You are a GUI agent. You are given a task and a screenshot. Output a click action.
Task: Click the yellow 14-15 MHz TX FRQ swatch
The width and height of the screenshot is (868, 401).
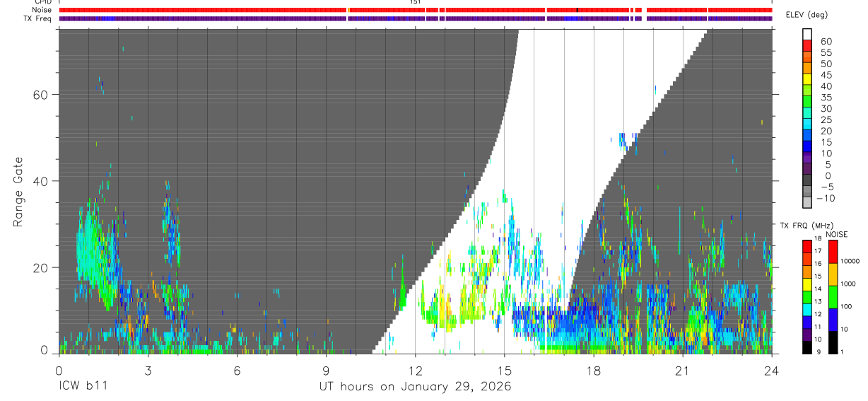(807, 284)
